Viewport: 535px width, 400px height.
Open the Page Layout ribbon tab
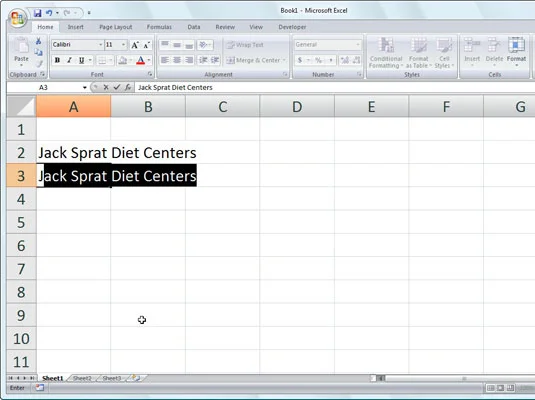click(x=116, y=27)
